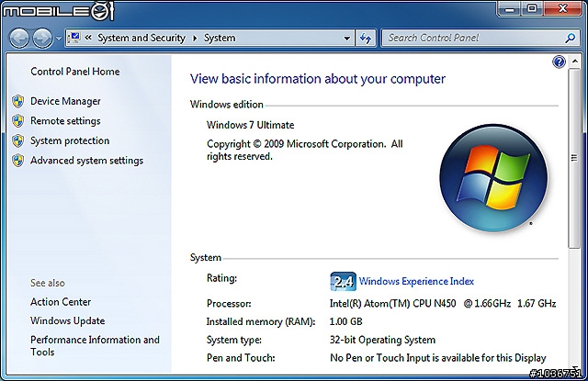Click installed memory value 1.00 GB
Viewport: 588px width, 381px height.
click(345, 322)
